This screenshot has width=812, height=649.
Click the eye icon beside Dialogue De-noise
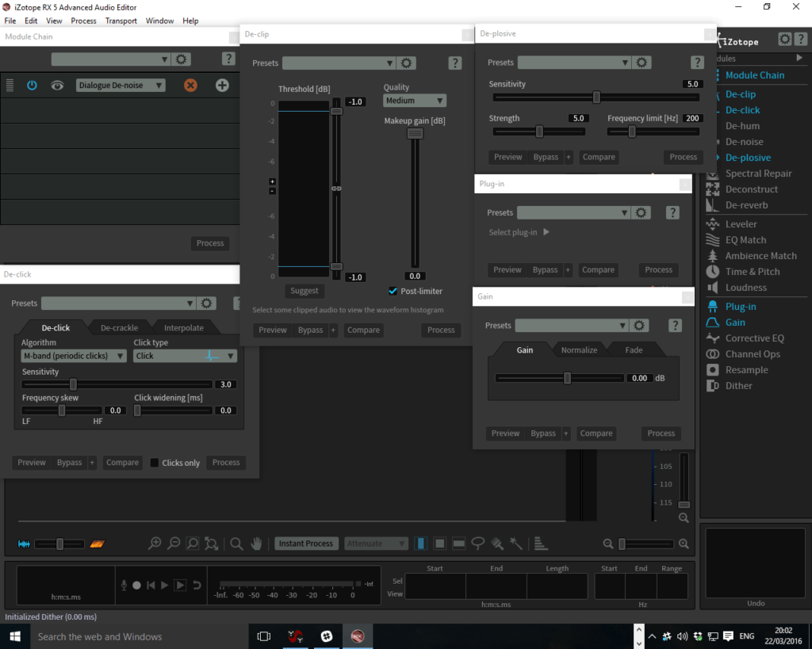coord(57,85)
